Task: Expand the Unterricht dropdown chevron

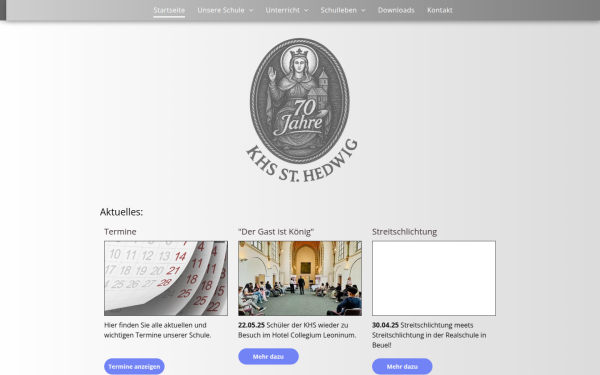Action: pyautogui.click(x=306, y=10)
